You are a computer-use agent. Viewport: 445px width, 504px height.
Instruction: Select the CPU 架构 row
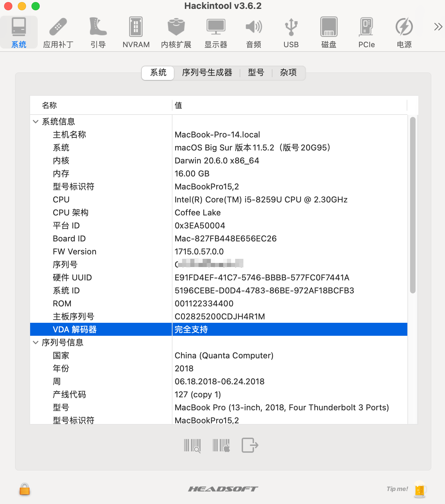(x=219, y=213)
